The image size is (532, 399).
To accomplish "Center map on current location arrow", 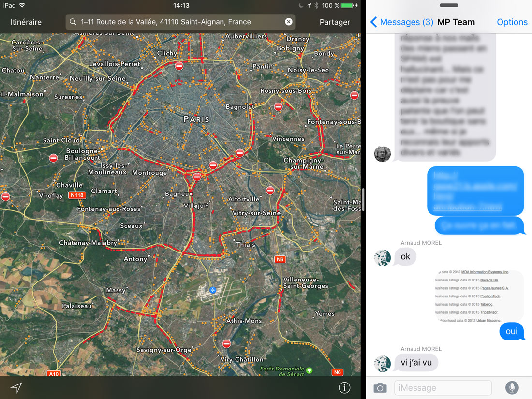I will click(16, 387).
